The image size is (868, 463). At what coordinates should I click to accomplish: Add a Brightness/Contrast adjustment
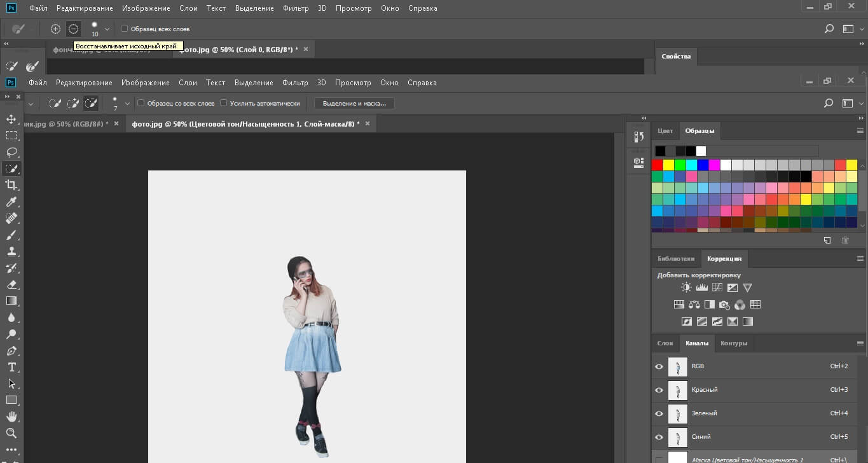[x=686, y=287]
